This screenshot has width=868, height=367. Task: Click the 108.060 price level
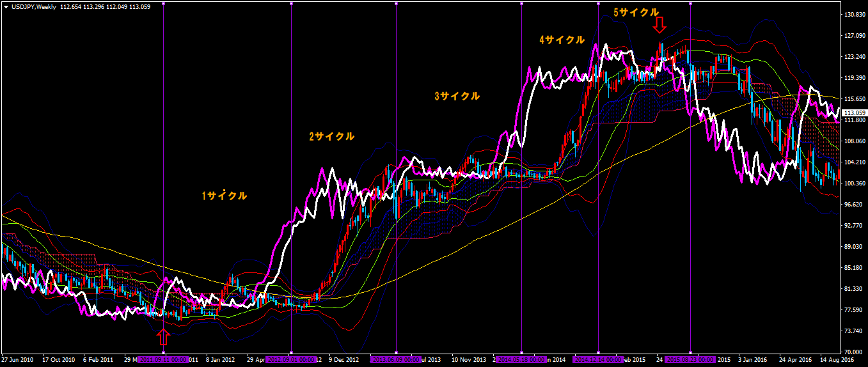(x=853, y=141)
